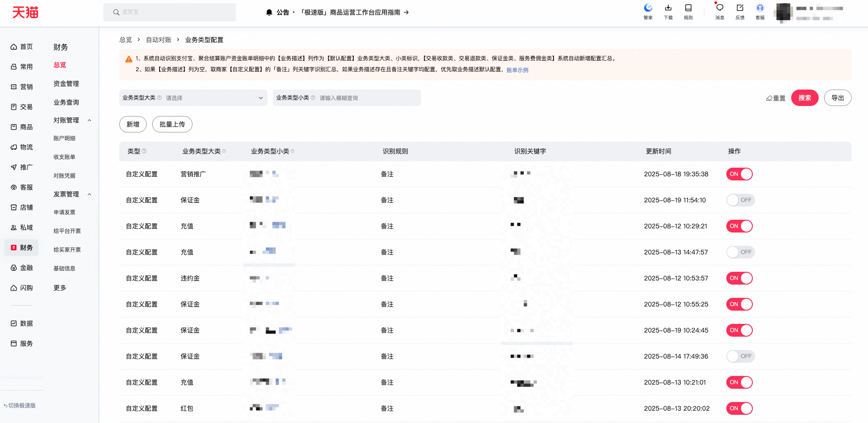Click the 反馈 feedback icon

tap(740, 8)
